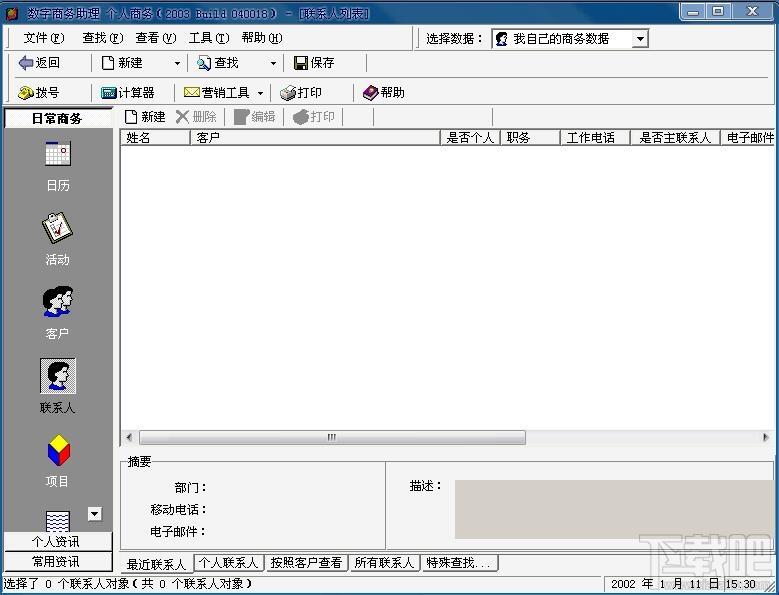Sort by the 电子邮件 column header
The height and width of the screenshot is (595, 779).
pos(748,138)
